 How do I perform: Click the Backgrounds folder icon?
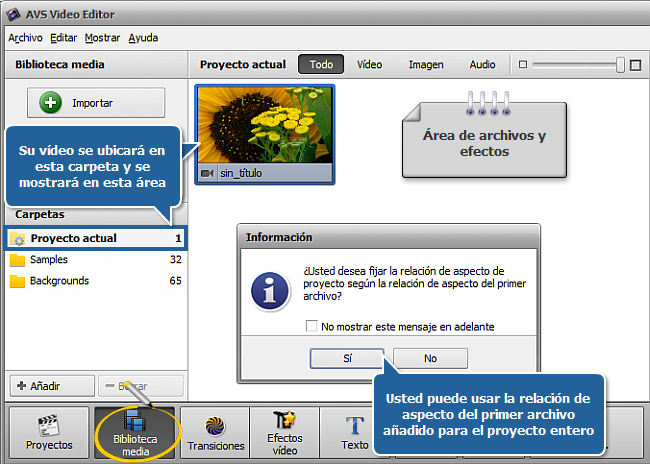(17, 281)
